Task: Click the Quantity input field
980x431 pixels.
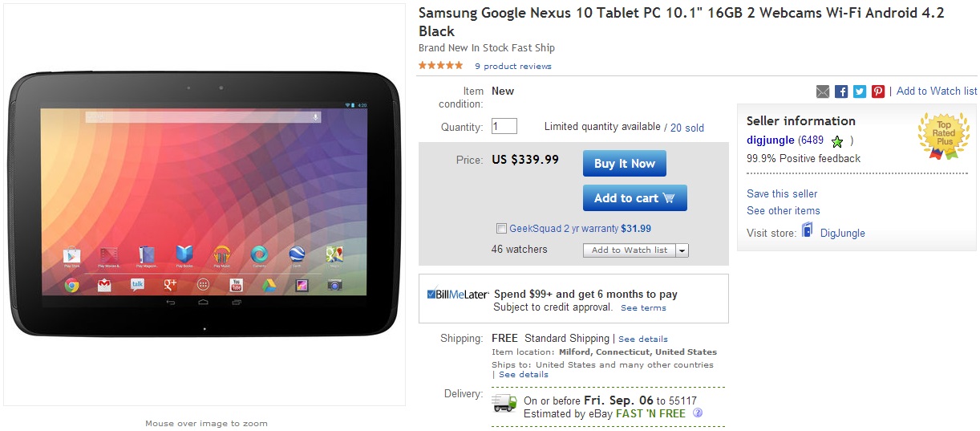Action: point(504,126)
